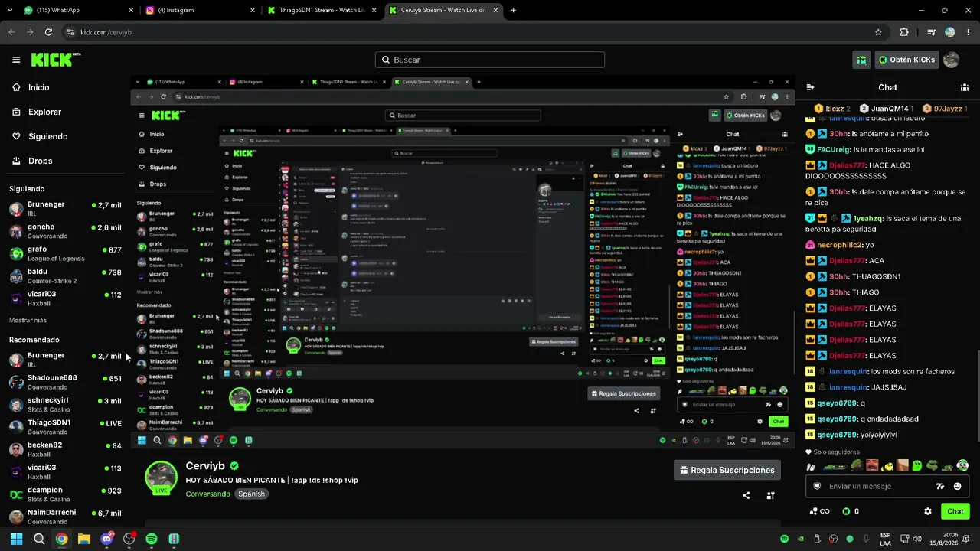Insert the bee quick emote into chat
980x551 pixels.
(887, 466)
